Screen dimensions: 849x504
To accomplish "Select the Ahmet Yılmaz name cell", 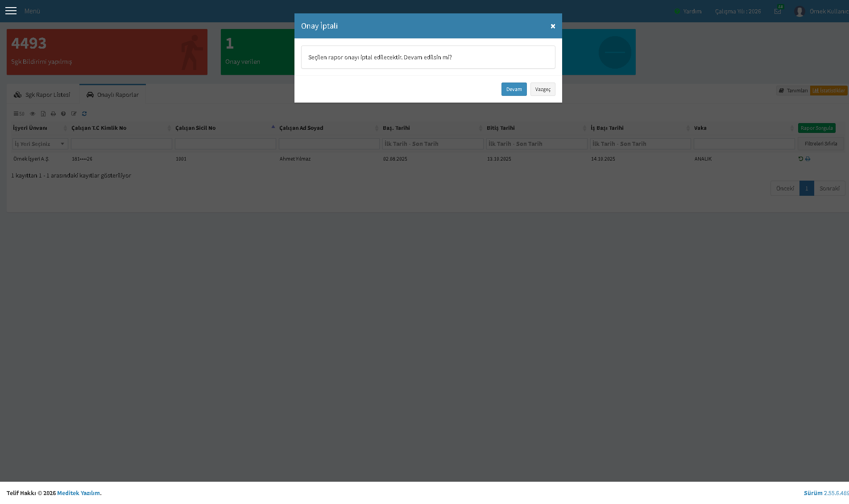I will pyautogui.click(x=295, y=159).
